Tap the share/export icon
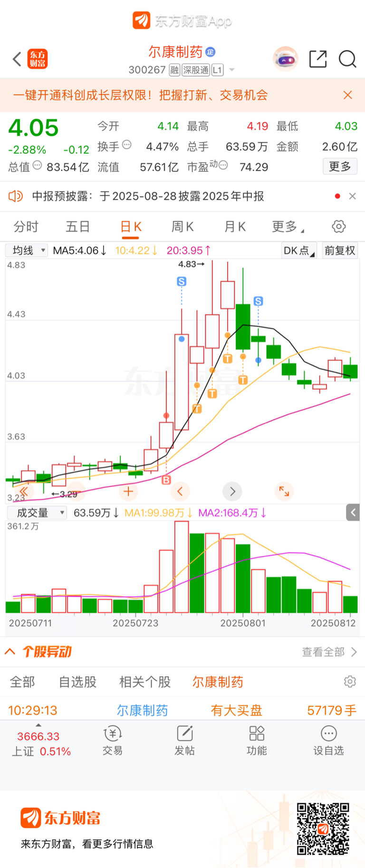The height and width of the screenshot is (868, 365). click(318, 59)
